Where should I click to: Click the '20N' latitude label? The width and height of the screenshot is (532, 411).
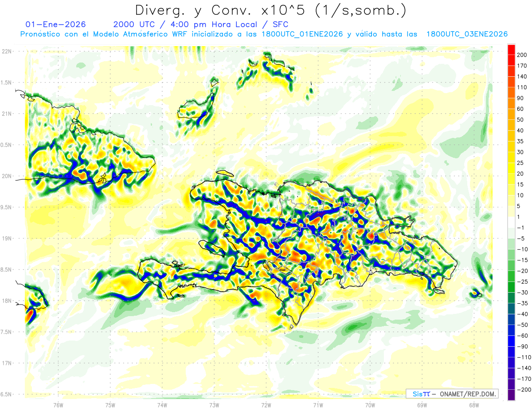pos(6,176)
